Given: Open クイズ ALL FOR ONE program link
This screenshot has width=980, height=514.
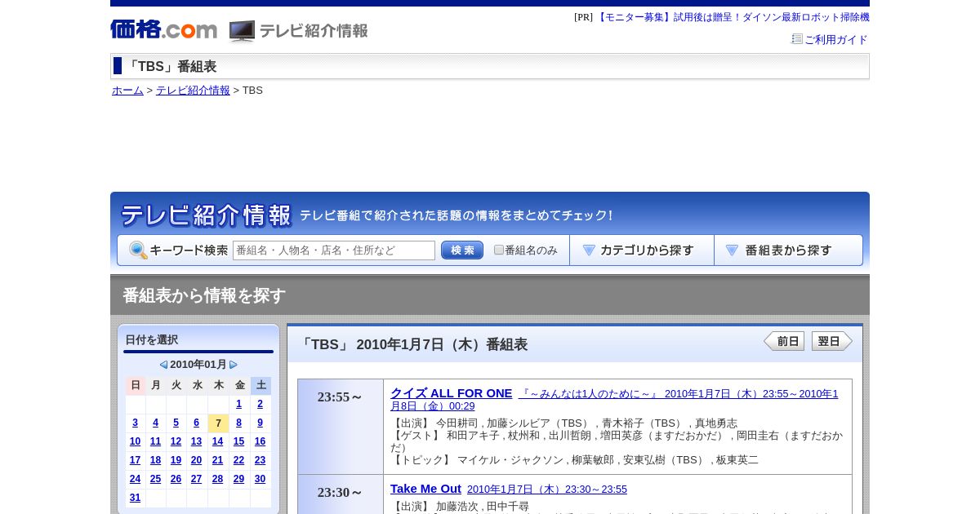Looking at the screenshot, I should coord(451,393).
